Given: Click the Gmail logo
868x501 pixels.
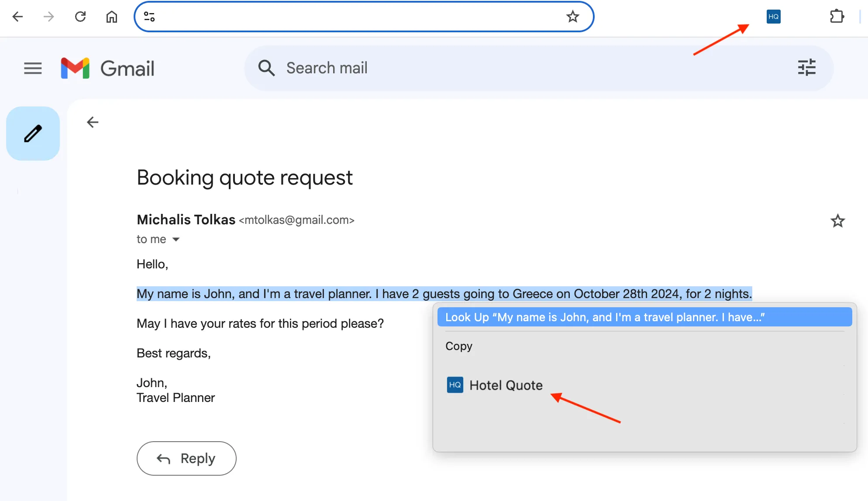Looking at the screenshot, I should point(107,68).
